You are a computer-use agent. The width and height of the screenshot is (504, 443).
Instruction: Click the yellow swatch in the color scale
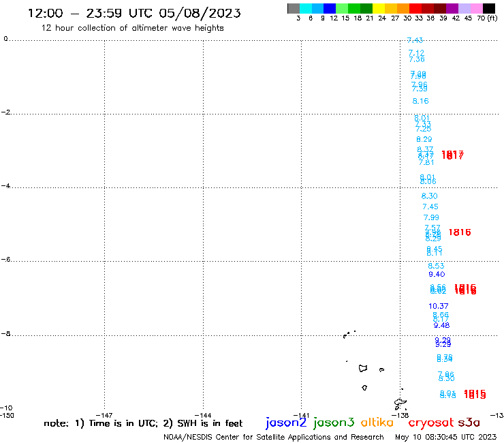click(379, 8)
